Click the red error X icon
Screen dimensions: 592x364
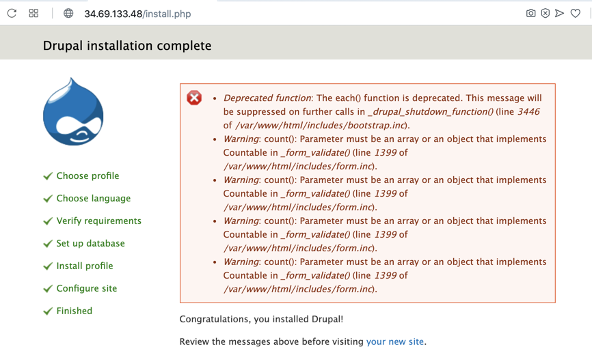point(194,98)
